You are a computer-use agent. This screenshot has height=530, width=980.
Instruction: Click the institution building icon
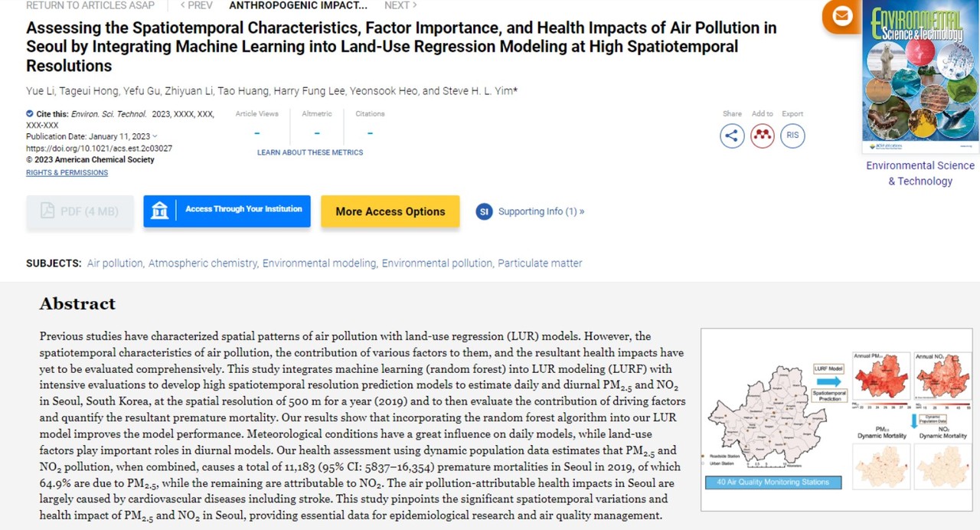pos(159,211)
